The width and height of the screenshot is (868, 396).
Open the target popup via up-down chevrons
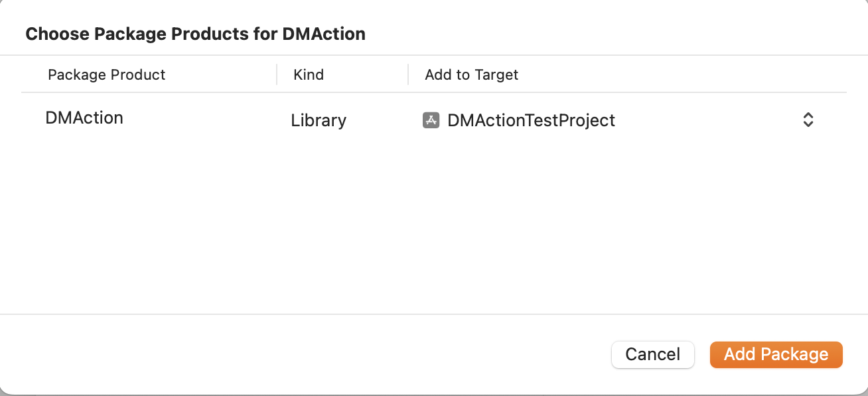click(808, 120)
